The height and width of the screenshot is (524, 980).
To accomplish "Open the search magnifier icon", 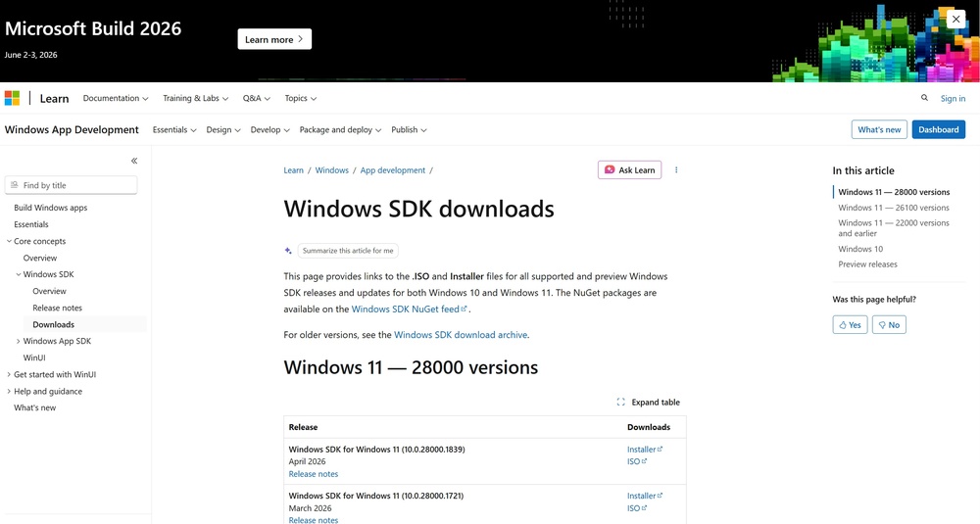I will tap(924, 97).
